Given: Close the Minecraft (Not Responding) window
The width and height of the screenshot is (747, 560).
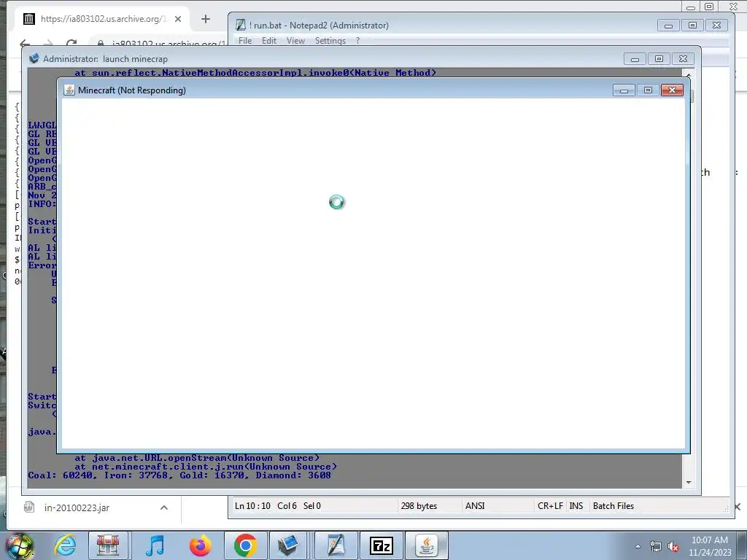Looking at the screenshot, I should 672,90.
